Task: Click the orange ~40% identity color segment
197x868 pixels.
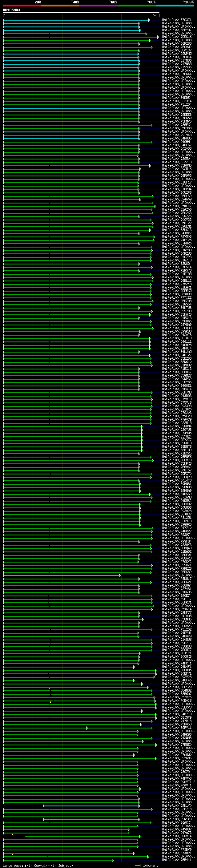Action: 60,6
